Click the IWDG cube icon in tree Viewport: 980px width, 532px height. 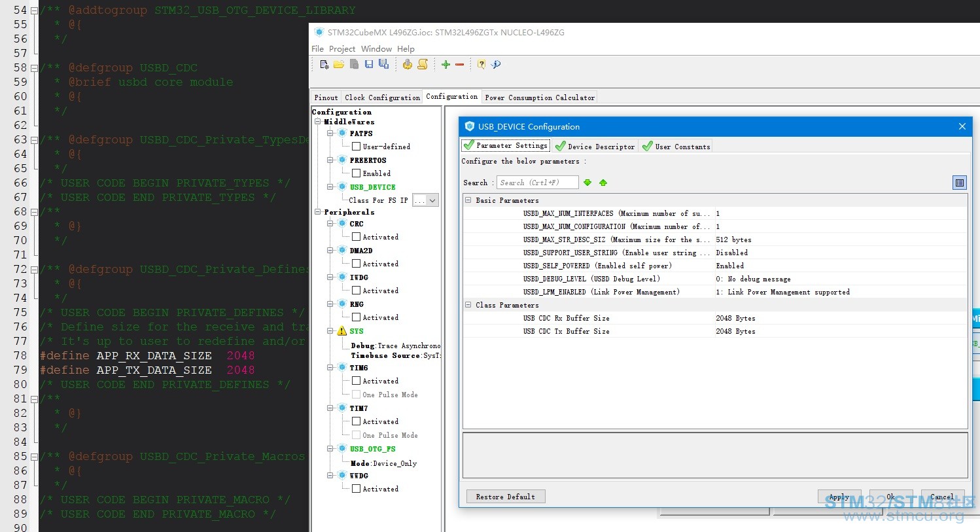(341, 277)
